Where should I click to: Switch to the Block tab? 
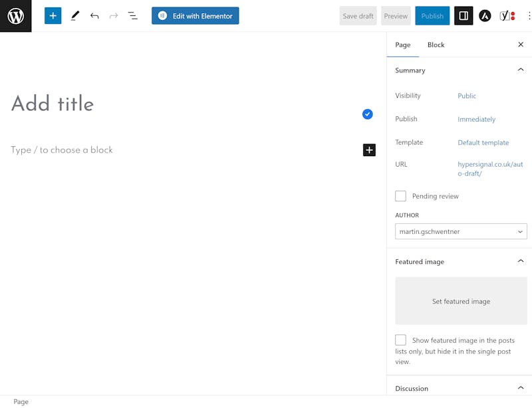tap(436, 45)
